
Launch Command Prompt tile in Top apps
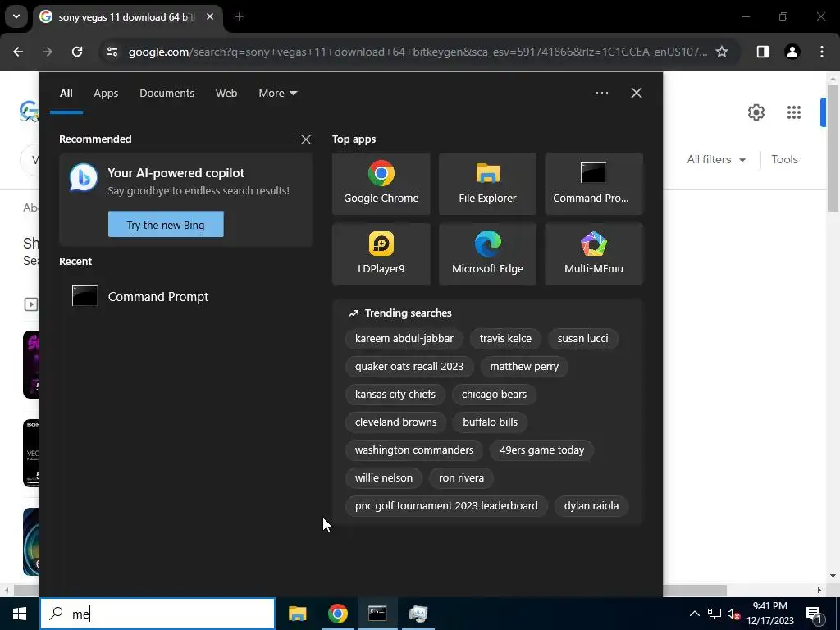pyautogui.click(x=594, y=184)
